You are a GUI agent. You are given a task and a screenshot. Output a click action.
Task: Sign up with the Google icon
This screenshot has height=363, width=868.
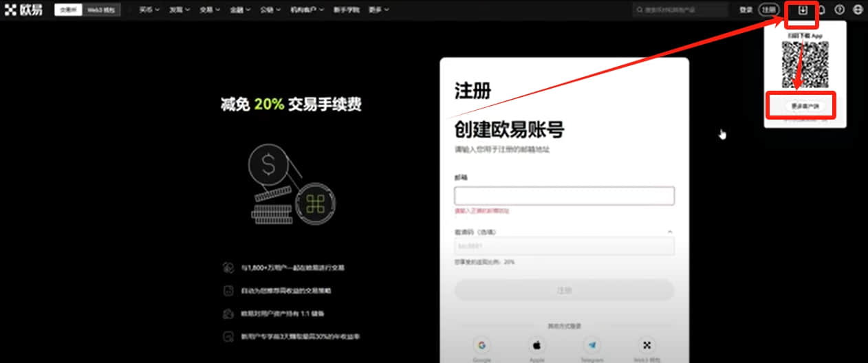tap(481, 346)
